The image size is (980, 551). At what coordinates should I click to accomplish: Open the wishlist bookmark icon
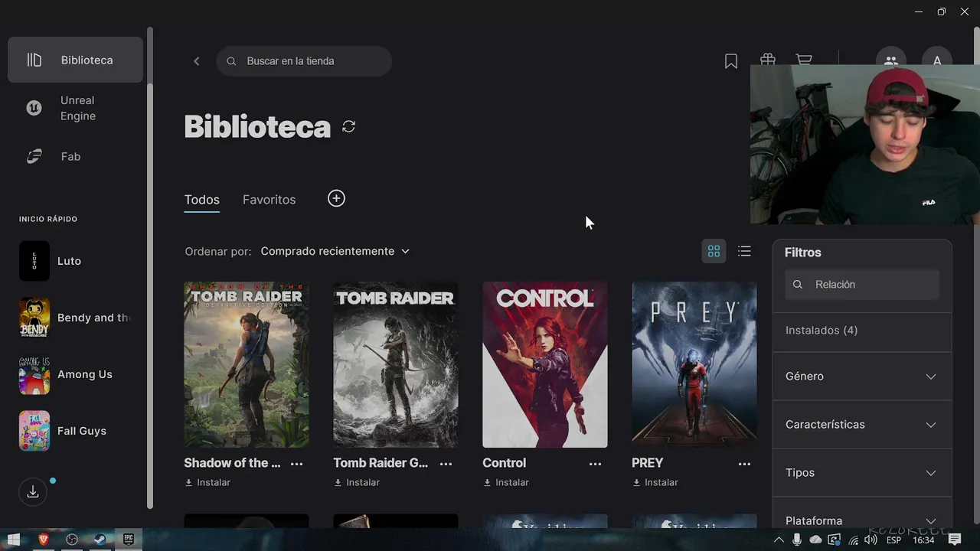pos(731,61)
